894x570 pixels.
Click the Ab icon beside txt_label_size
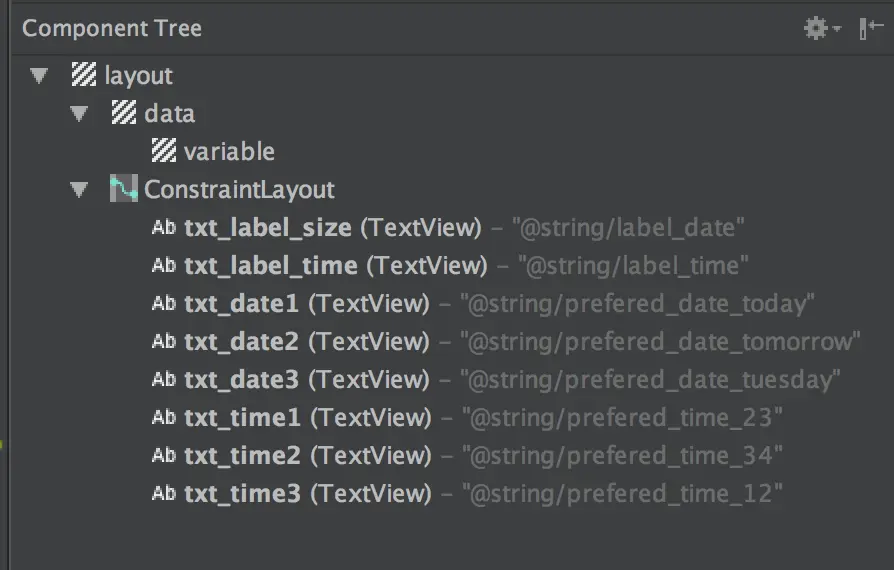(x=164, y=227)
